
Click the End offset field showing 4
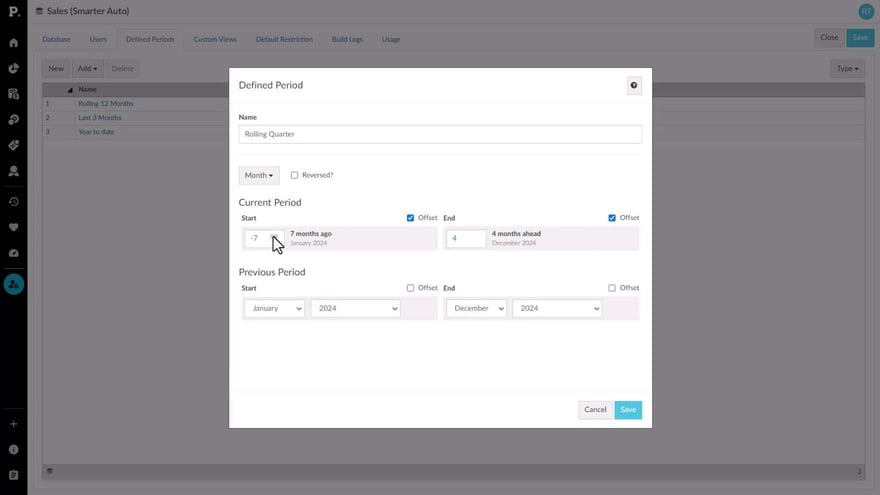(466, 239)
